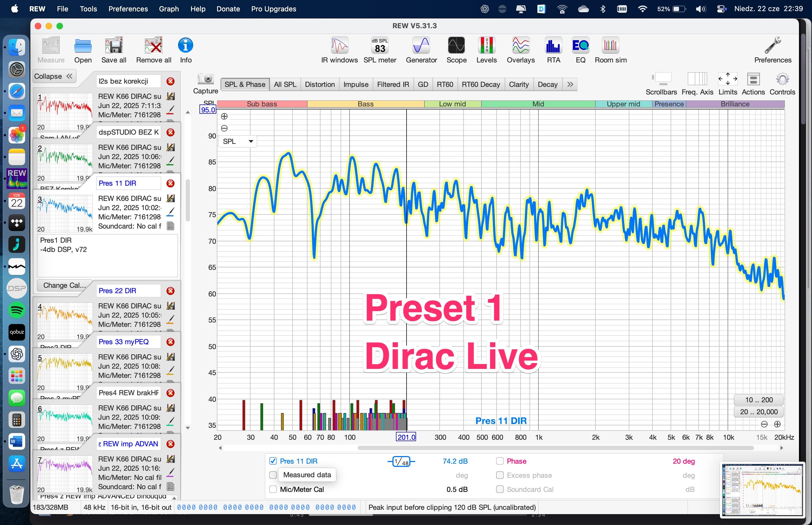Open the SPL meter
The height and width of the screenshot is (525, 812).
380,50
